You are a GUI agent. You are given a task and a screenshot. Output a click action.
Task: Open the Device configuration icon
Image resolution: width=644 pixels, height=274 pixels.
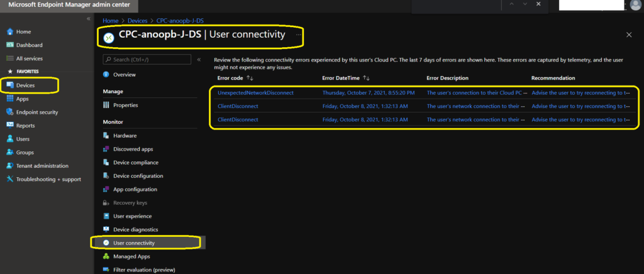point(106,176)
